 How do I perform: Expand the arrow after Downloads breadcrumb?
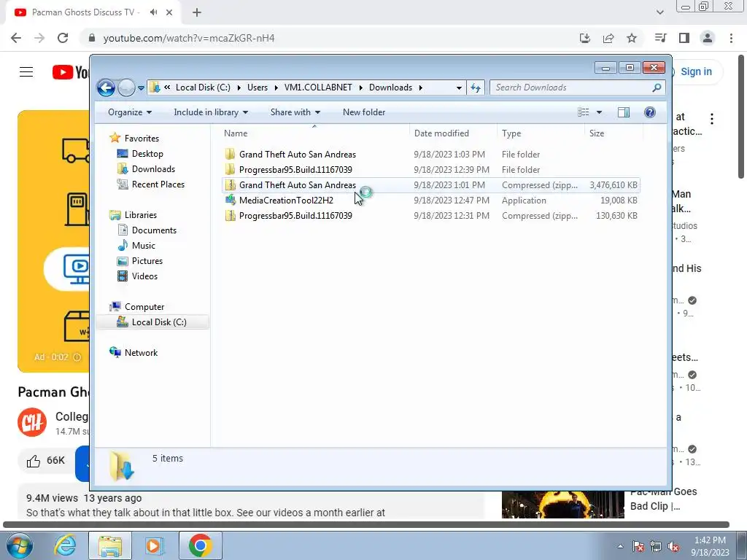pyautogui.click(x=421, y=87)
